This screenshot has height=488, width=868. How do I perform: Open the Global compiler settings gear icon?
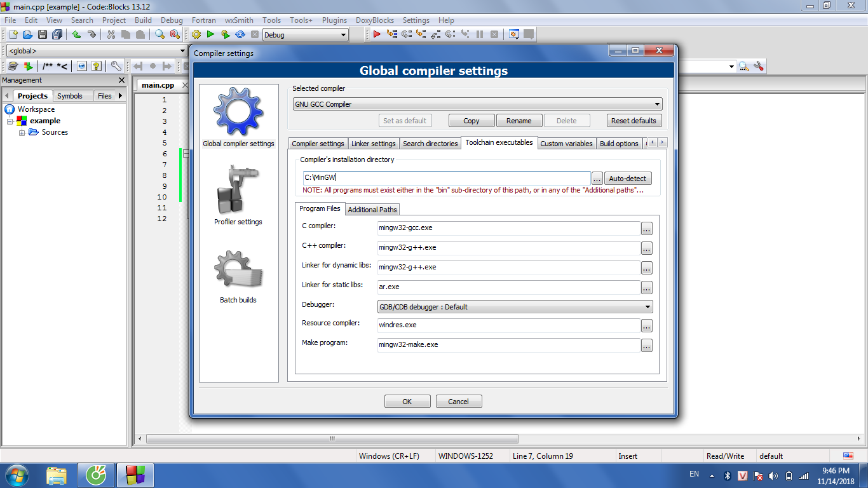(x=238, y=113)
